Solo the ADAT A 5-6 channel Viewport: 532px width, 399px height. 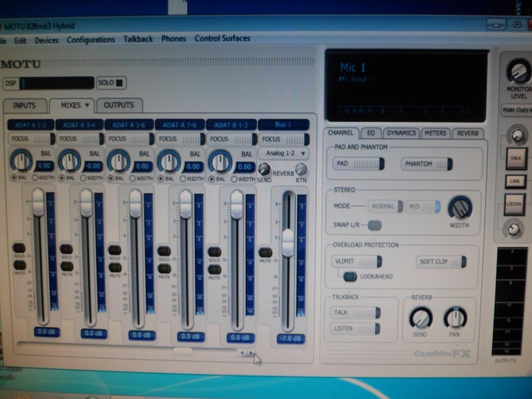pyautogui.click(x=115, y=250)
